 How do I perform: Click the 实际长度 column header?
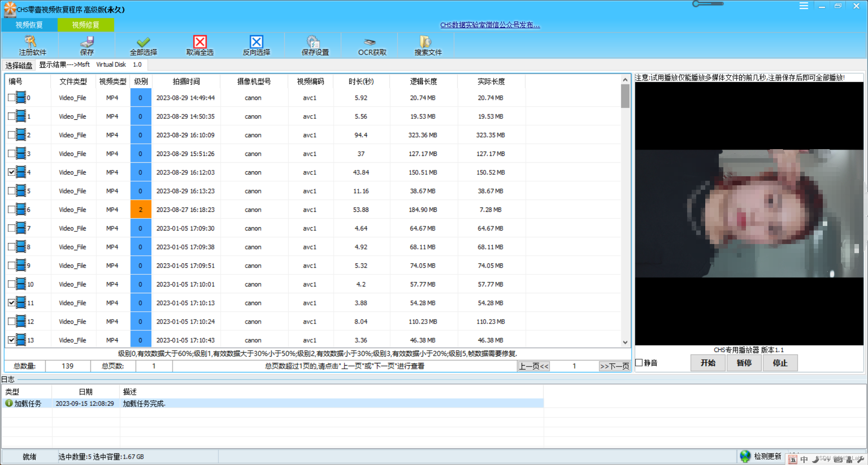tap(491, 81)
